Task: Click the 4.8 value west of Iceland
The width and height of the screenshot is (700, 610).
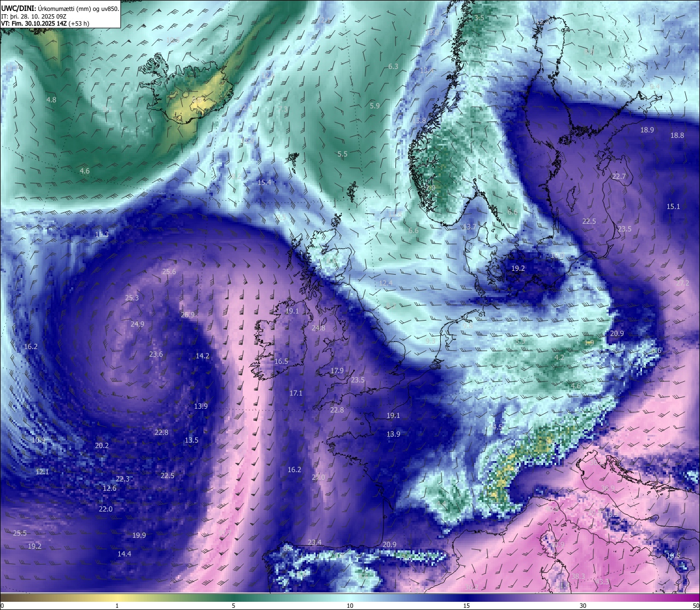Action: click(51, 100)
